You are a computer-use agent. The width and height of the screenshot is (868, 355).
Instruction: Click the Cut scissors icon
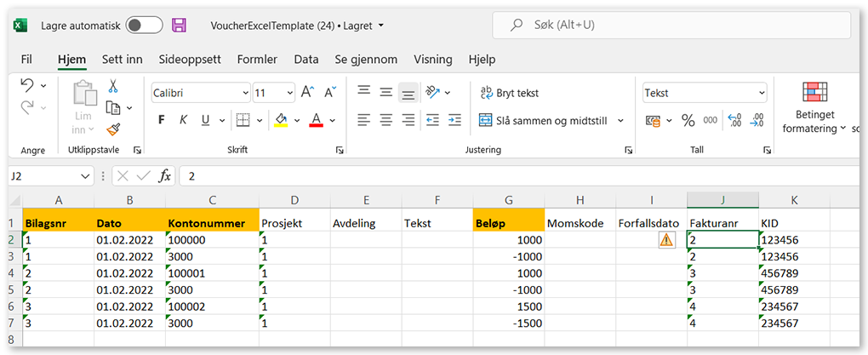(x=112, y=86)
